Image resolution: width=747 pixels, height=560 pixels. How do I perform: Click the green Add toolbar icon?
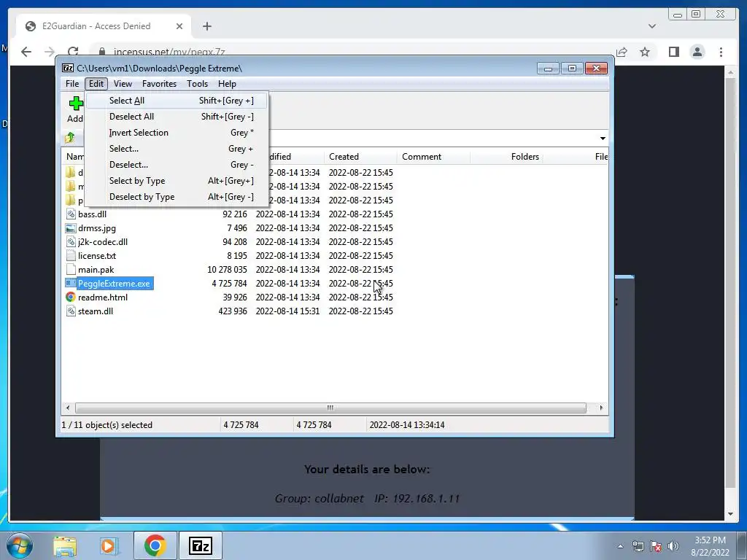pos(76,104)
